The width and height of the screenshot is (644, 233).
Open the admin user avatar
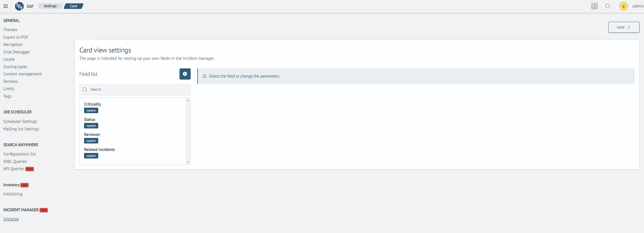point(623,6)
